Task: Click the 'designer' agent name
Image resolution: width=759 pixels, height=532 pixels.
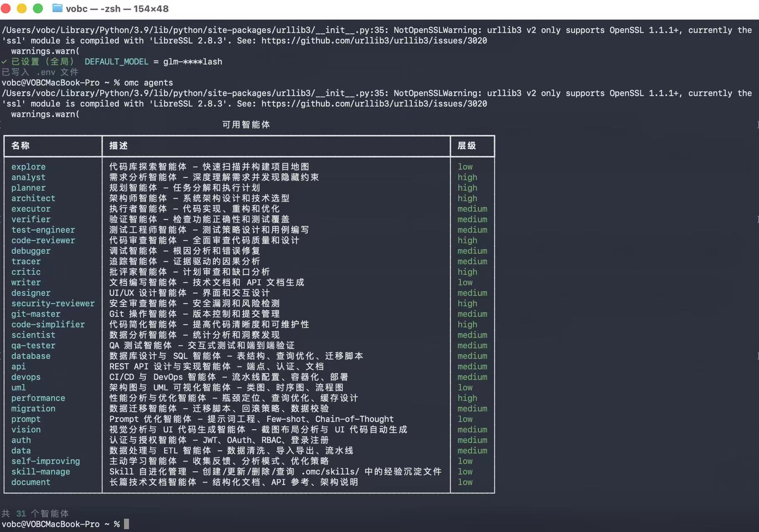Action: tap(31, 293)
